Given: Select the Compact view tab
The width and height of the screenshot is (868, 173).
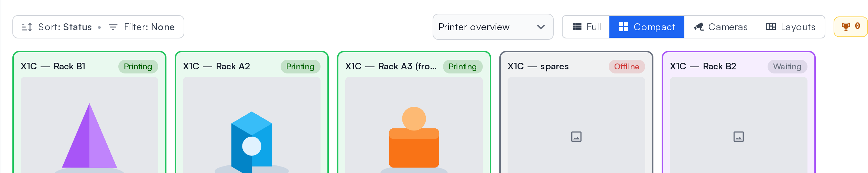Looking at the screenshot, I should pyautogui.click(x=647, y=27).
